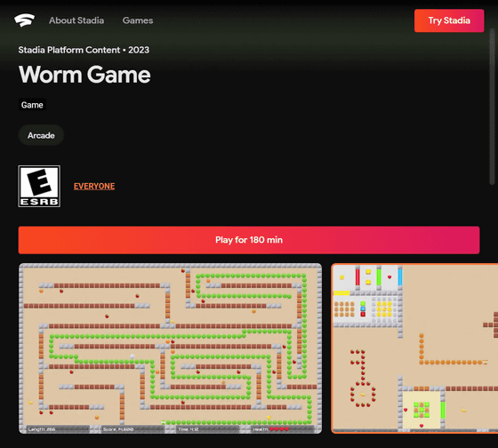Click the Try Stadia button
Viewport: 498px width, 448px height.
tap(449, 20)
